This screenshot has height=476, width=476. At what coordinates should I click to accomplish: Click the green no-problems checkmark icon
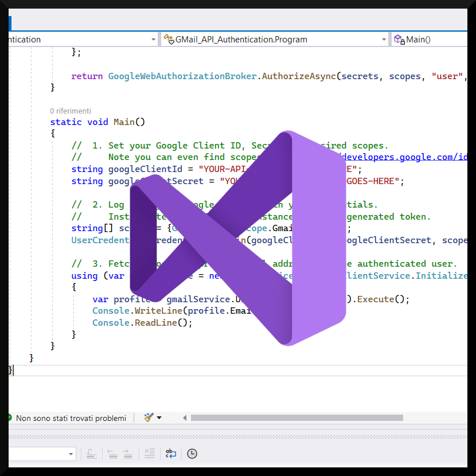pos(9,417)
